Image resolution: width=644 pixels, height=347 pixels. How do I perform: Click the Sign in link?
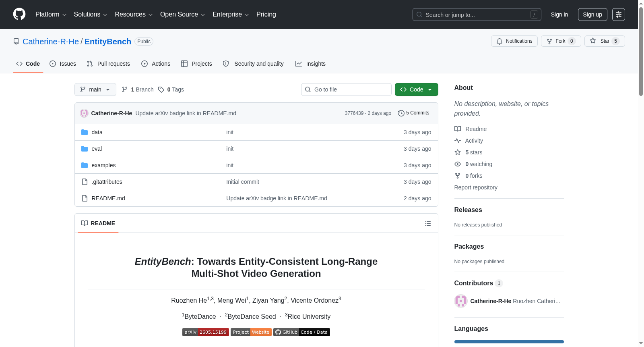pyautogui.click(x=559, y=15)
